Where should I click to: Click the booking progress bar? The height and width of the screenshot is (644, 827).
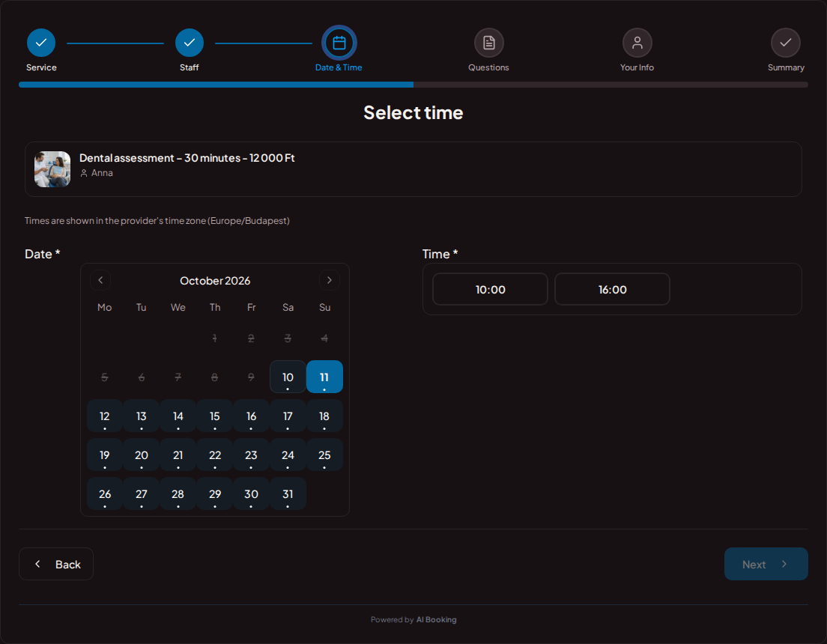(x=413, y=85)
